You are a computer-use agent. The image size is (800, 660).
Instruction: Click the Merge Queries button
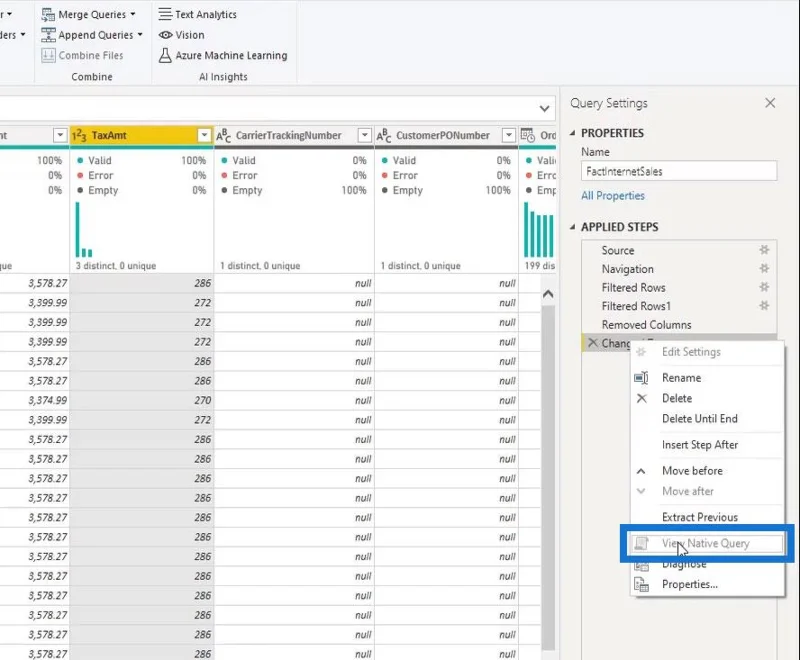click(x=88, y=15)
